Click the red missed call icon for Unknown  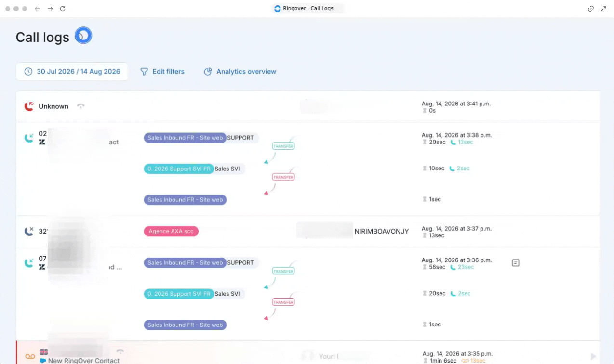(29, 106)
